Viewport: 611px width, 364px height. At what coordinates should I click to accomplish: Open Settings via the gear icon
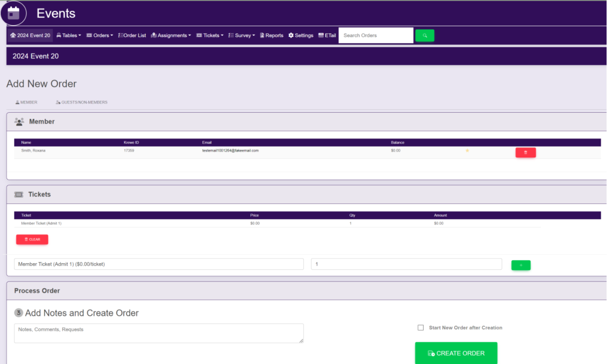pos(301,36)
